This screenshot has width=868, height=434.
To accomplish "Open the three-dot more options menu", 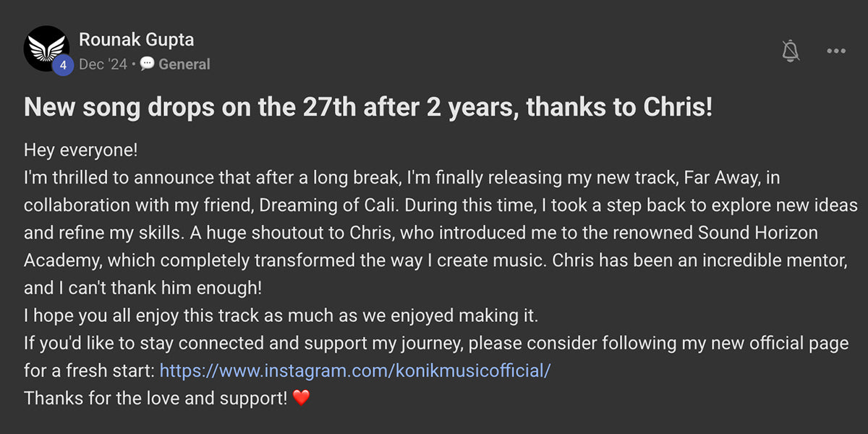I will coord(835,51).
